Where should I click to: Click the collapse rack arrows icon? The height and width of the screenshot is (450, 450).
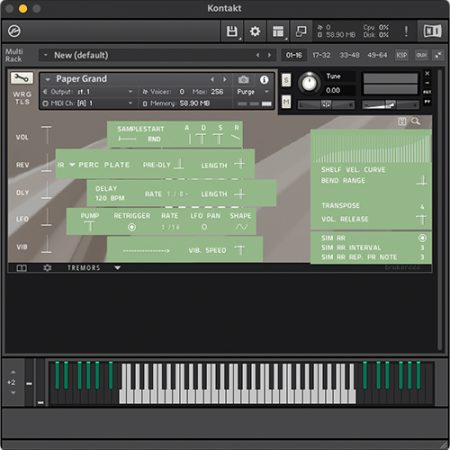(x=438, y=55)
